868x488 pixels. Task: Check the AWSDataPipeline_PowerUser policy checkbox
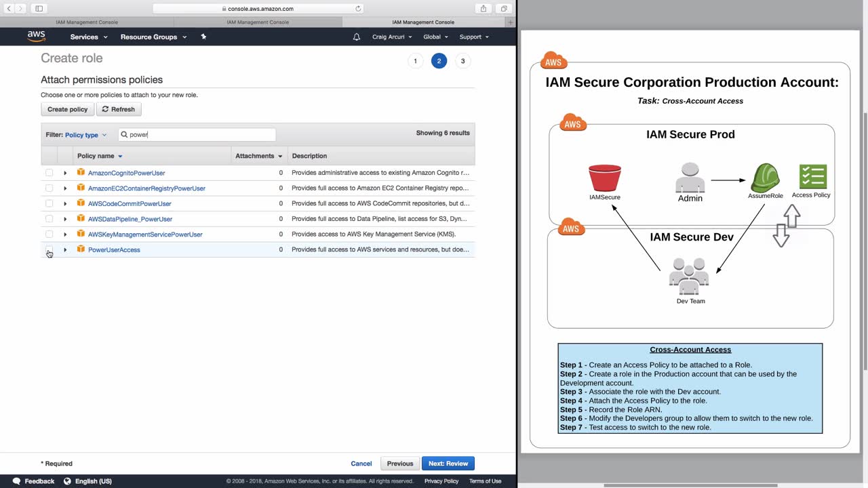coord(49,219)
